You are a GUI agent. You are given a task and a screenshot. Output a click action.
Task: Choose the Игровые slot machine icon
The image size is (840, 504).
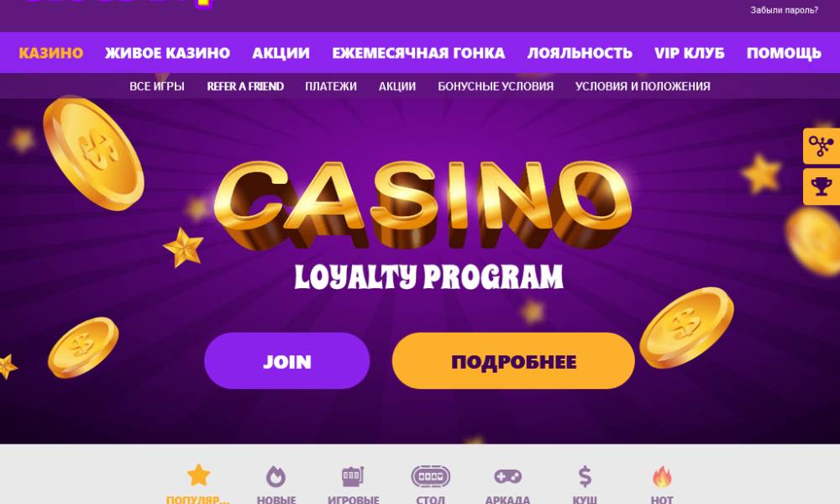[353, 476]
